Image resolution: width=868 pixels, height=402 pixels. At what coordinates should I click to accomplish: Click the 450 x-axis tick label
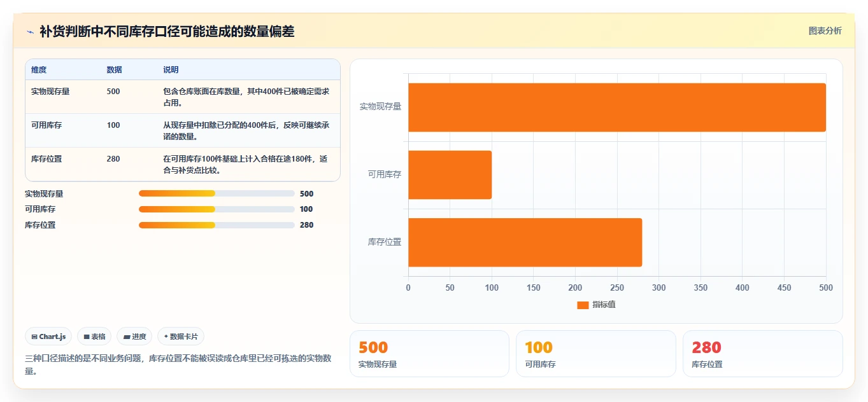[x=785, y=288]
